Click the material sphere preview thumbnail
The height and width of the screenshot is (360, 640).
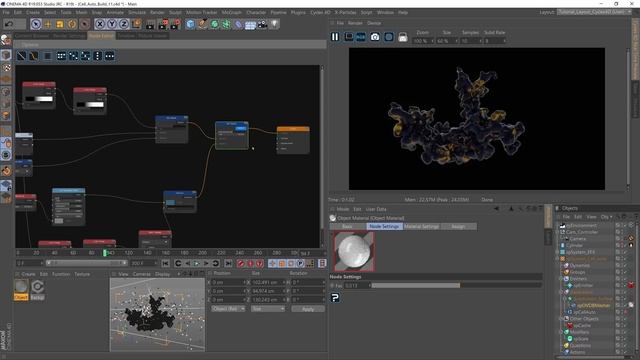tap(353, 252)
